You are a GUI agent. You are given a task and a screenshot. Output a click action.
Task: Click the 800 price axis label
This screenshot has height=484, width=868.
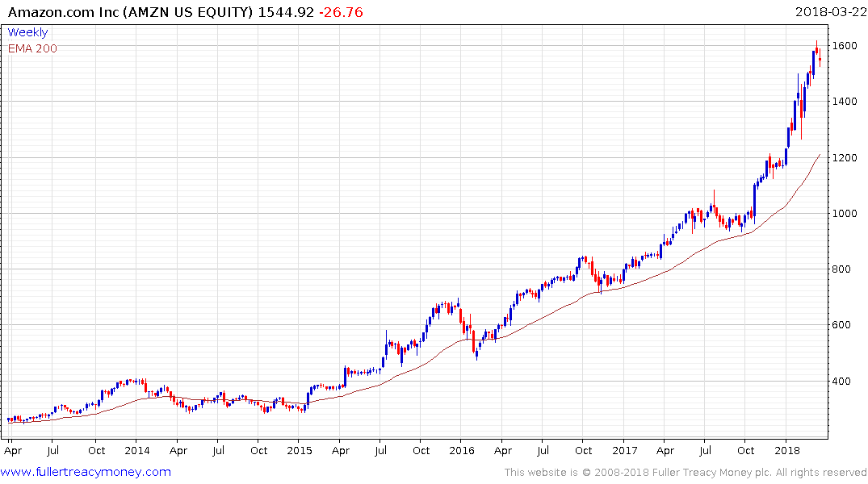click(841, 269)
